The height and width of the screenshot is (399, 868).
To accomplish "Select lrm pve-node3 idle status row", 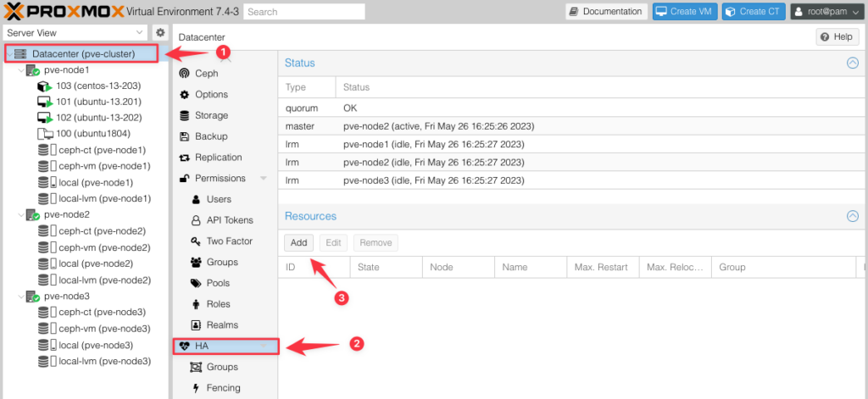I will 573,180.
